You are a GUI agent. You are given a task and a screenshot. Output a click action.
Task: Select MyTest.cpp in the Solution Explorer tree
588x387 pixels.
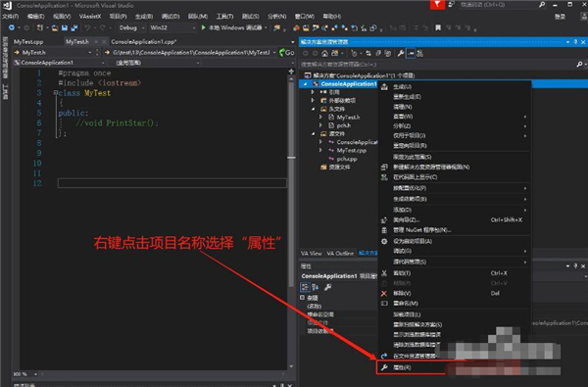click(x=352, y=150)
